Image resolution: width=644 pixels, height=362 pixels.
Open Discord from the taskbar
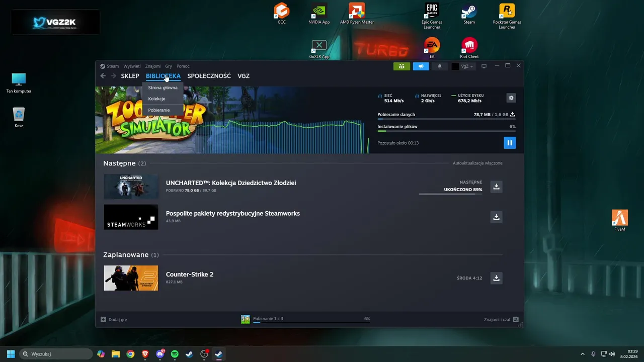[160, 354]
